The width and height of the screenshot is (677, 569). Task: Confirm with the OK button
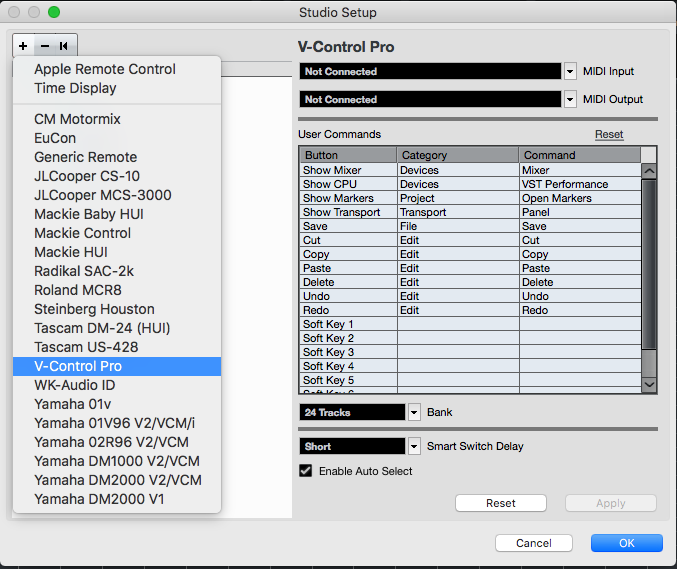[626, 543]
